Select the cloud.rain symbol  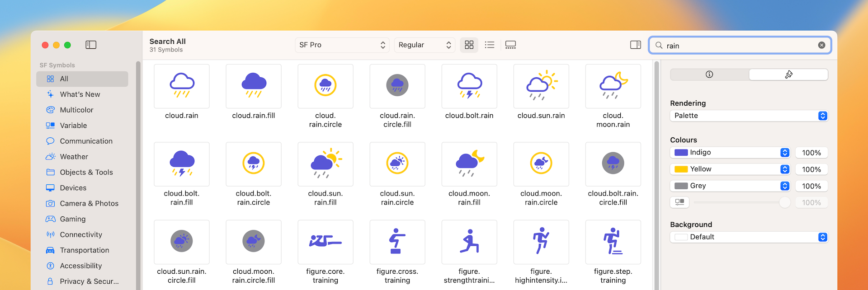pos(182,86)
